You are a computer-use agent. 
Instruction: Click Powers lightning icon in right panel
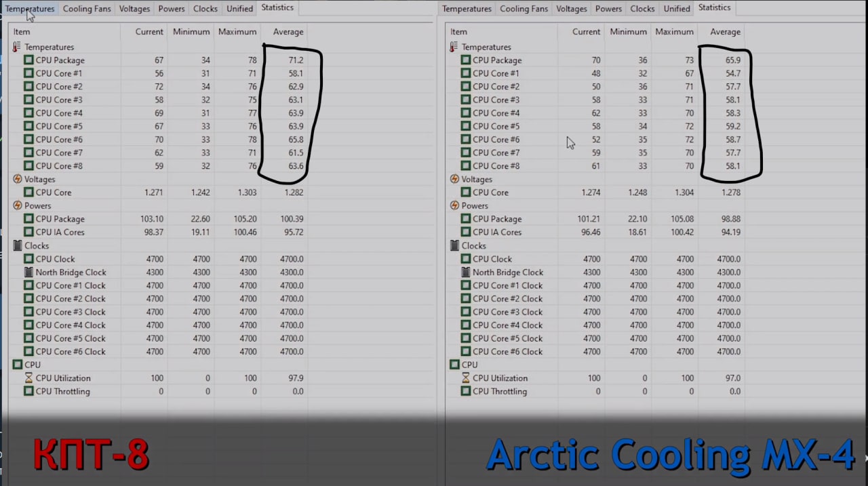click(x=454, y=205)
